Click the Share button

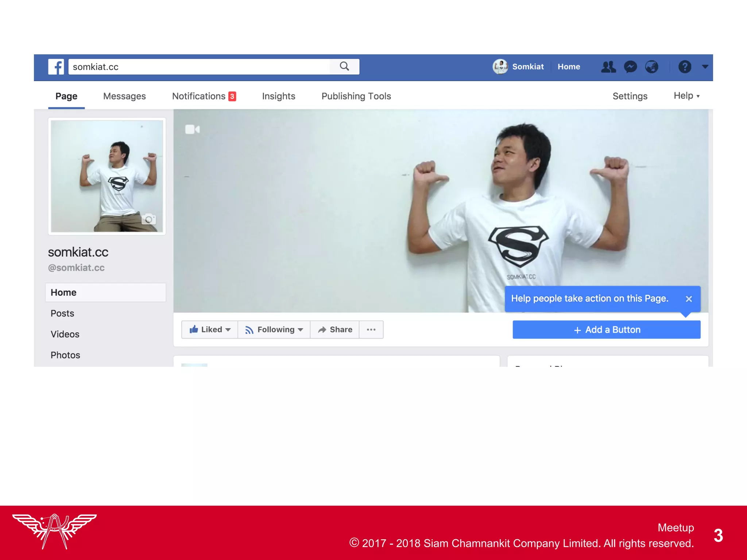point(335,330)
